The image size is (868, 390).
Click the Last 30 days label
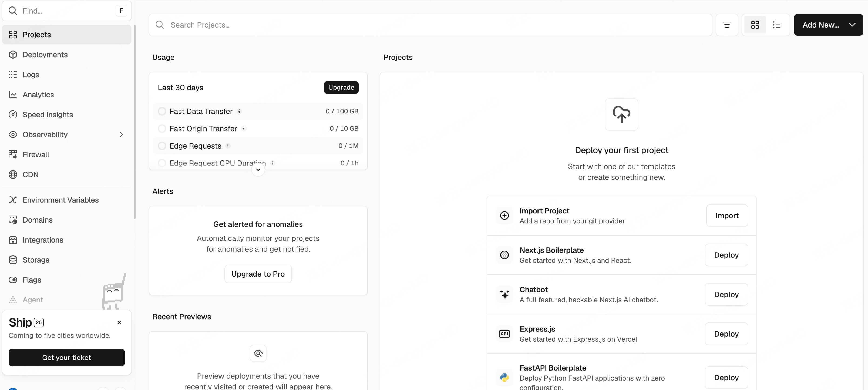pos(180,88)
